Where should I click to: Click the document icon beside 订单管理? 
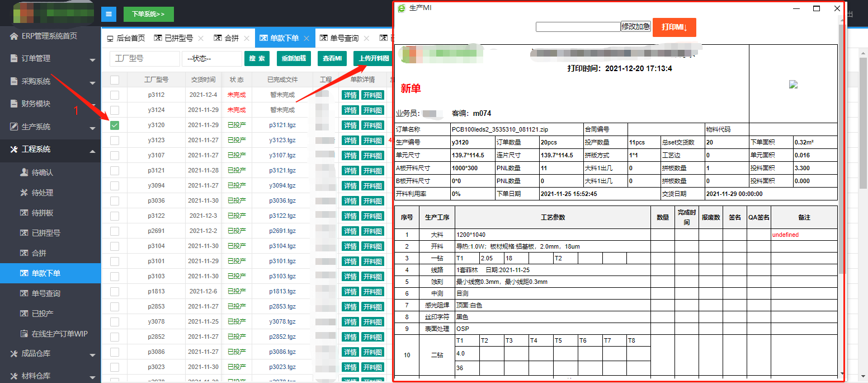[14, 59]
